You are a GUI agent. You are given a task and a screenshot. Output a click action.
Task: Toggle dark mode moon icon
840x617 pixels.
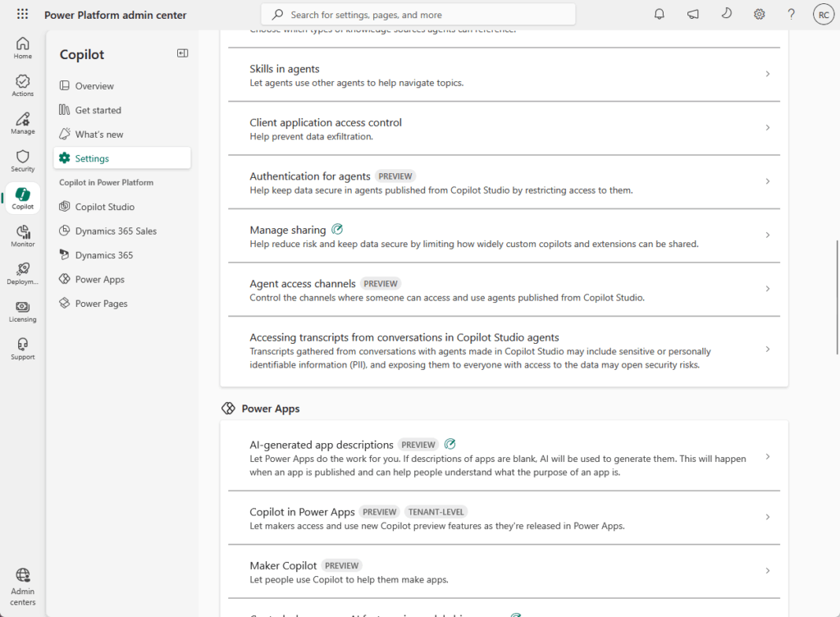click(727, 14)
